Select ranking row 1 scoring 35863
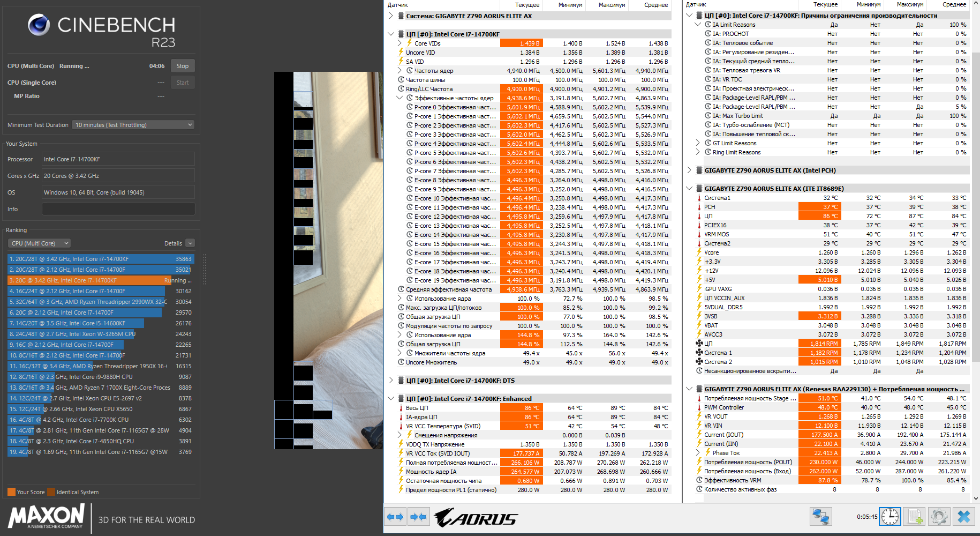 click(x=100, y=259)
